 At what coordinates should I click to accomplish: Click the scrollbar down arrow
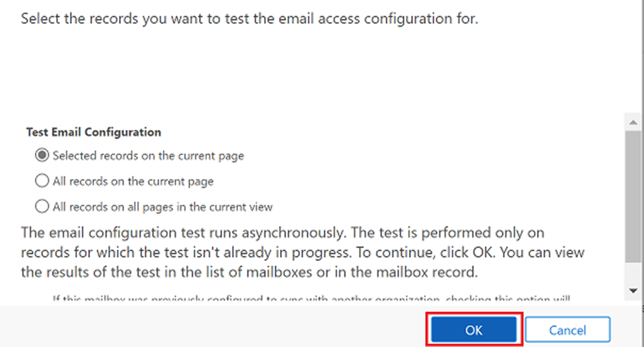tap(633, 291)
